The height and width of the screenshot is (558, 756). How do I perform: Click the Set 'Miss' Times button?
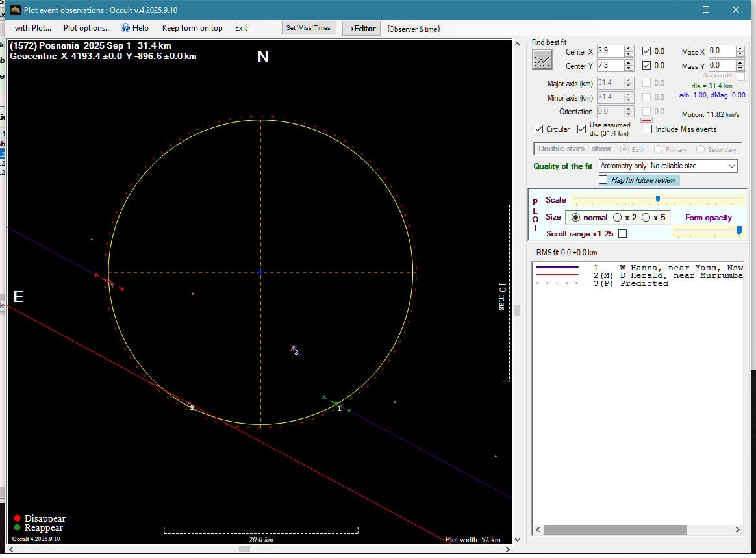(309, 28)
